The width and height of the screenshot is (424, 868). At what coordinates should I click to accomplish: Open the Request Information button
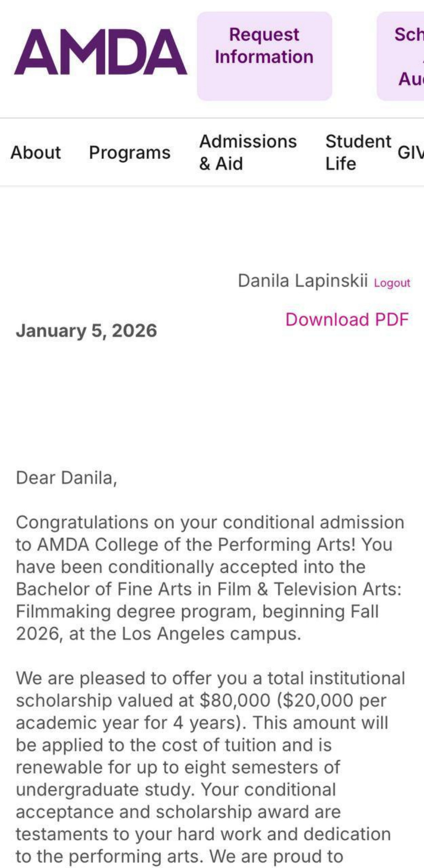pos(264,56)
